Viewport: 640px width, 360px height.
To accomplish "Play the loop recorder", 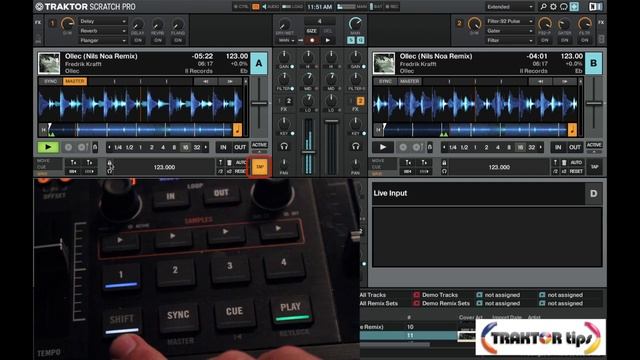I will click(327, 40).
